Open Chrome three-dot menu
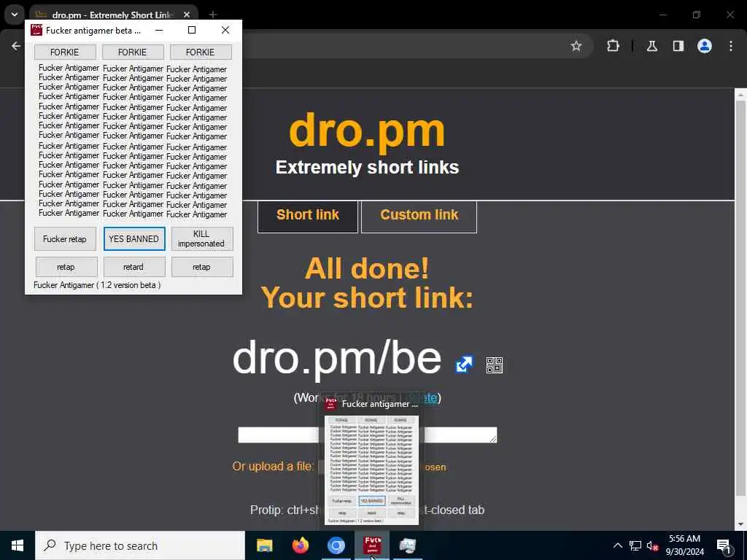The image size is (747, 560). (x=731, y=46)
